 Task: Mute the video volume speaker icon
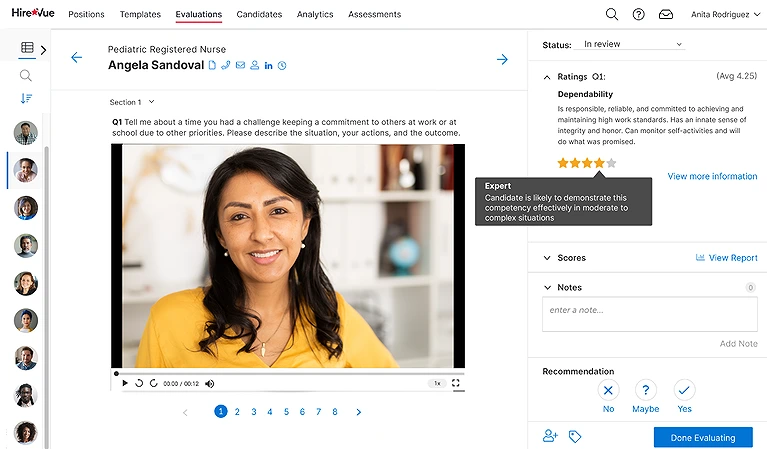(x=209, y=384)
